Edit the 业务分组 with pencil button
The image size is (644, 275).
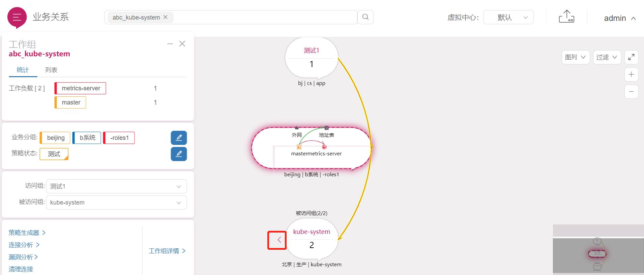point(179,138)
